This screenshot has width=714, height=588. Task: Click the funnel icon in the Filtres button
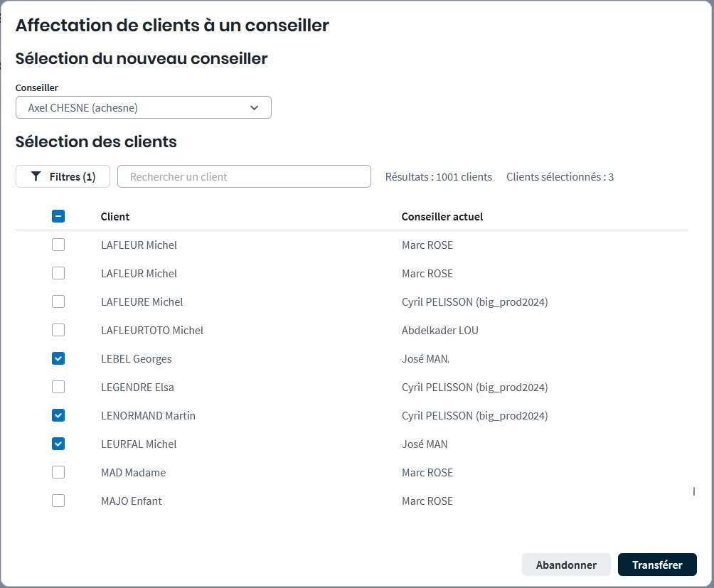36,177
